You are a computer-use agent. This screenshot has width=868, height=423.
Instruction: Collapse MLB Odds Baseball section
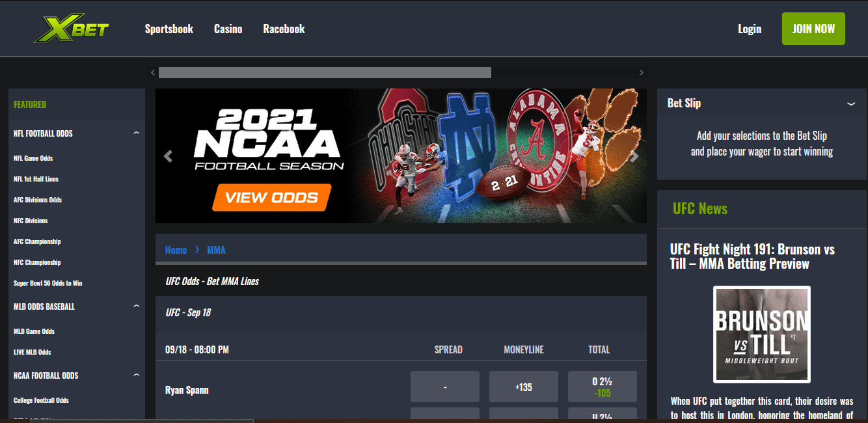pos(136,307)
